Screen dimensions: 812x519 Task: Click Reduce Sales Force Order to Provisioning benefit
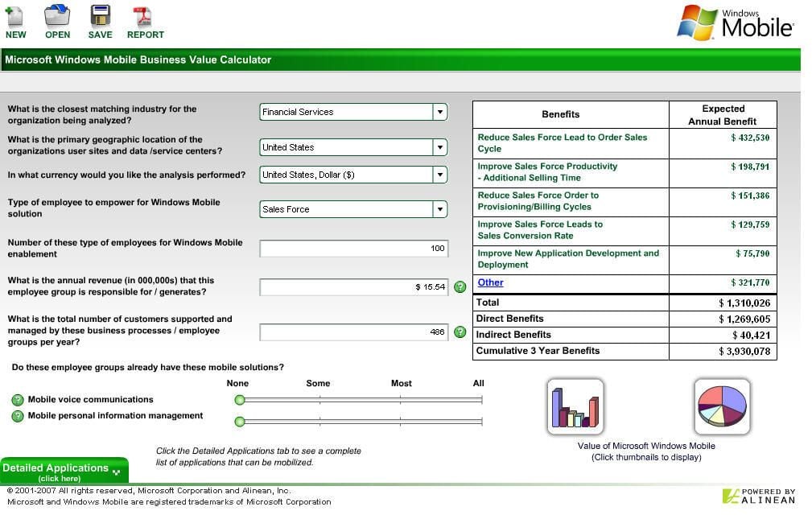(538, 201)
